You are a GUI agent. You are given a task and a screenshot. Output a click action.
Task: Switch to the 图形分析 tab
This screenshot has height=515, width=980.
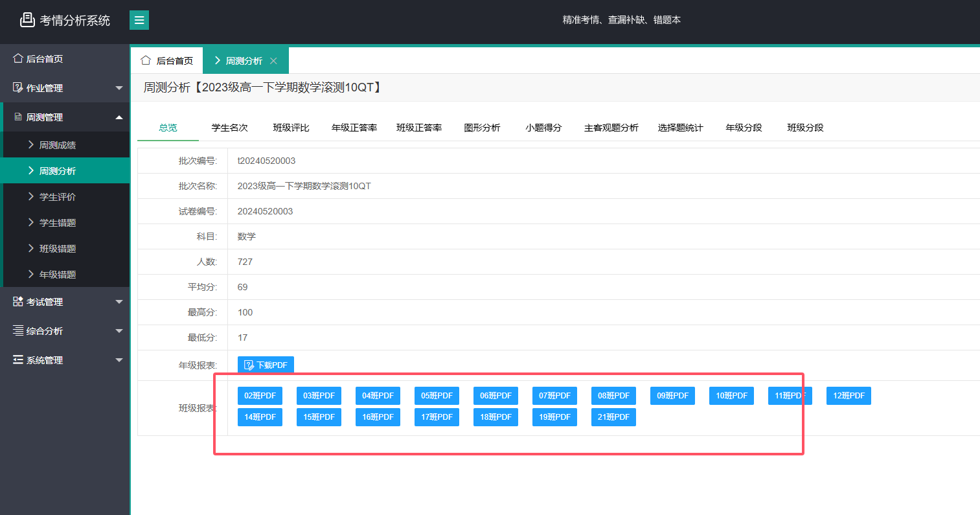482,128
